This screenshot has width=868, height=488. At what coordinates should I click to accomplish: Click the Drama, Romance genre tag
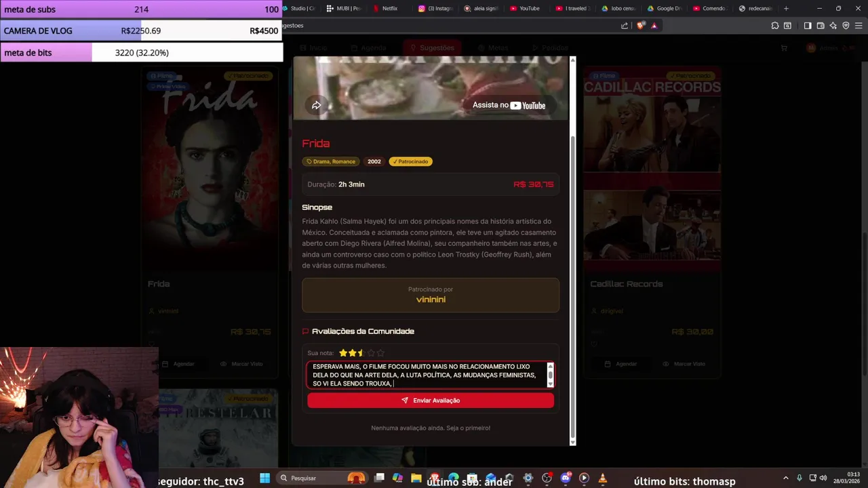tap(331, 161)
